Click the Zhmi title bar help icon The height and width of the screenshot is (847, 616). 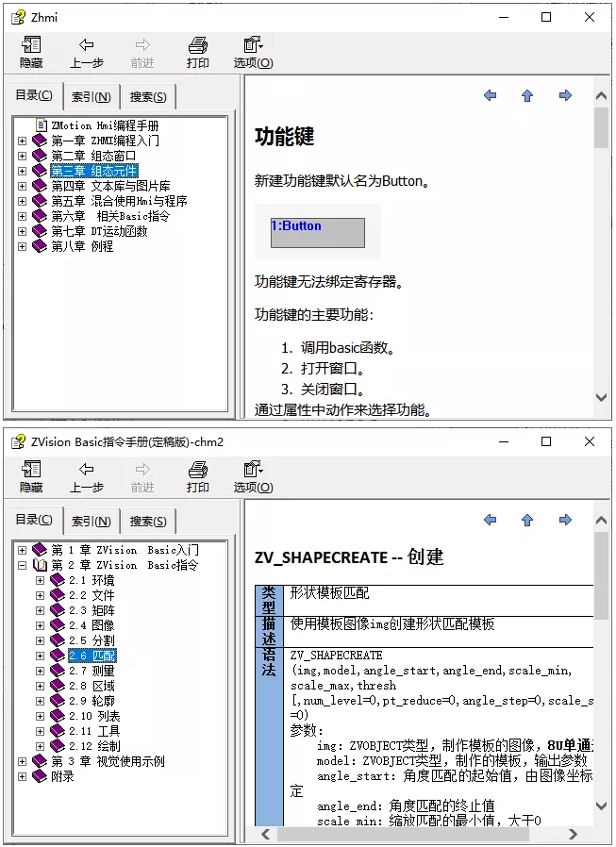click(18, 17)
